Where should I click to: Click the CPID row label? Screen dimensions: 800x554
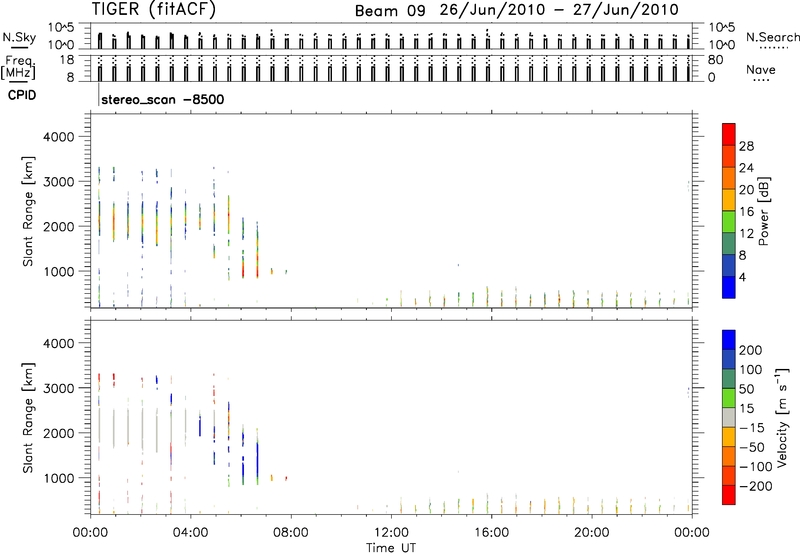pos(22,95)
